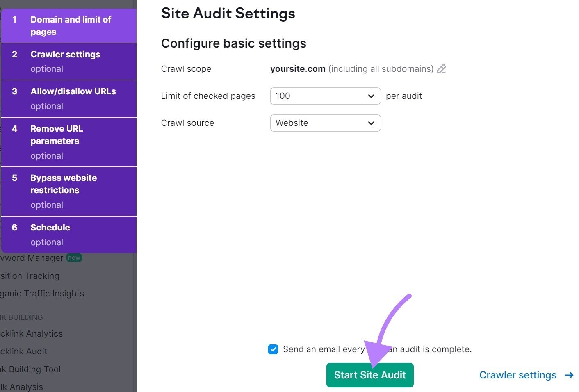Open the Link Building Tool
This screenshot has height=392, width=579.
pos(31,369)
